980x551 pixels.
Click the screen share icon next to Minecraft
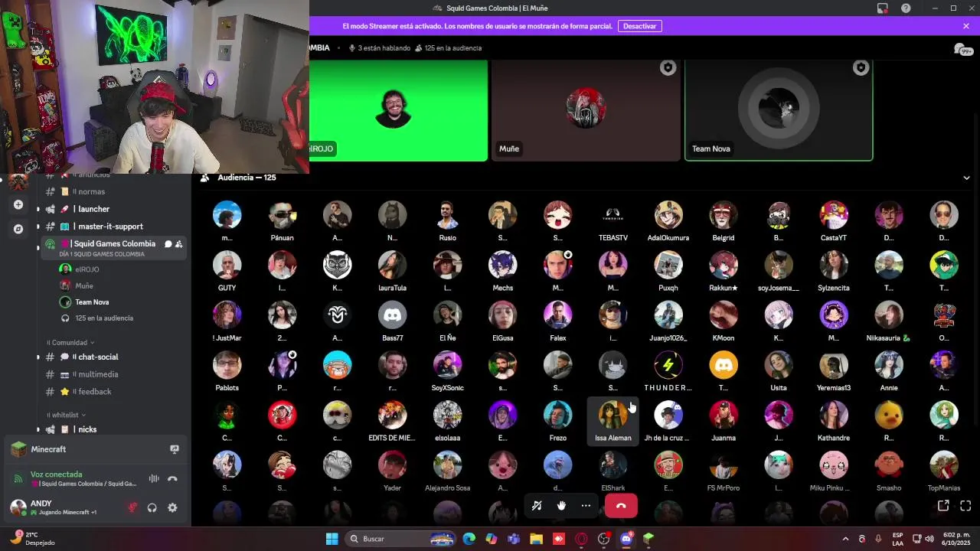point(175,449)
